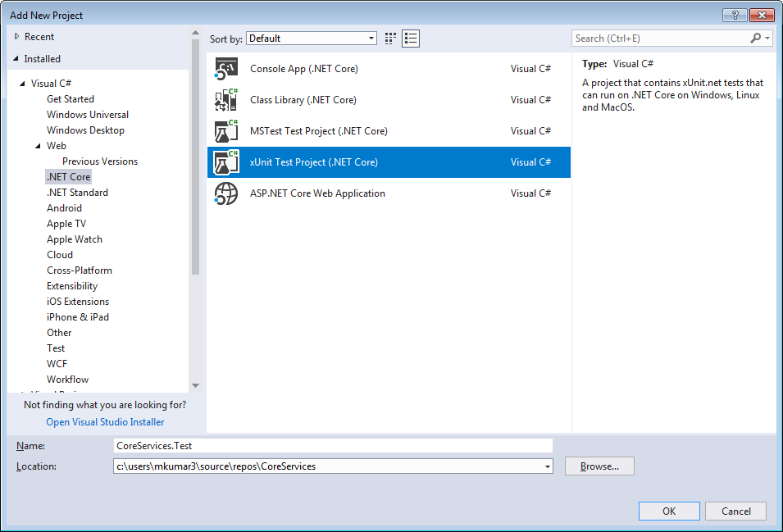Viewport: 783px width, 532px height.
Task: Select ASP.NET Core Web Application name
Action: pos(317,193)
